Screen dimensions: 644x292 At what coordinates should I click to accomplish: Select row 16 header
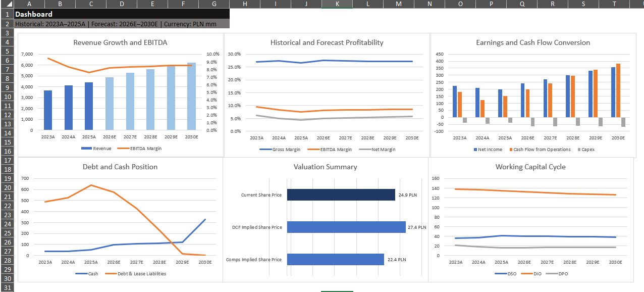[7, 151]
